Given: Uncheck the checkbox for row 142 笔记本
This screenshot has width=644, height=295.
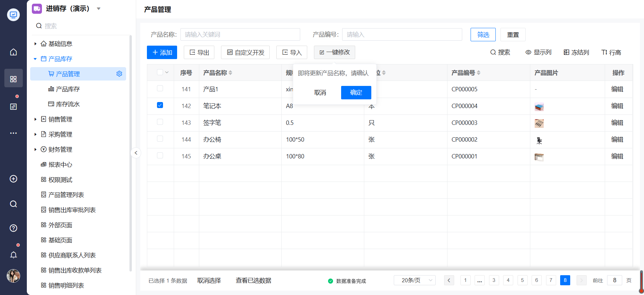Looking at the screenshot, I should click(160, 105).
